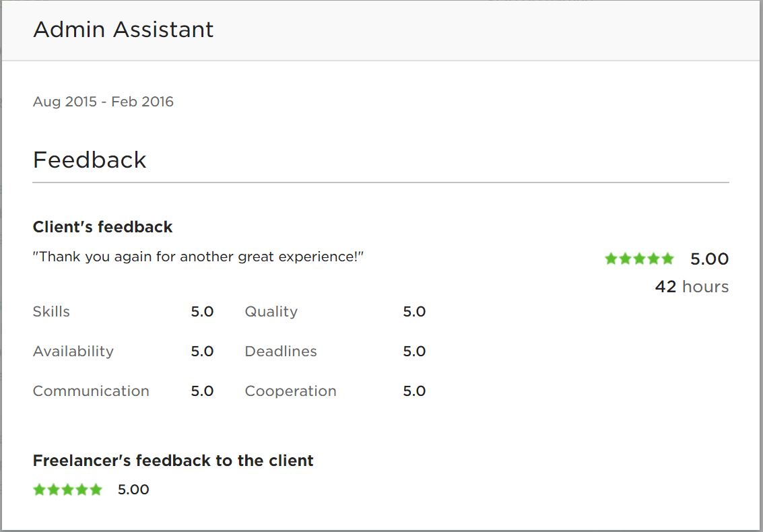The width and height of the screenshot is (763, 532).
Task: Click the 5.00 score beside client's stars
Action: pos(709,259)
